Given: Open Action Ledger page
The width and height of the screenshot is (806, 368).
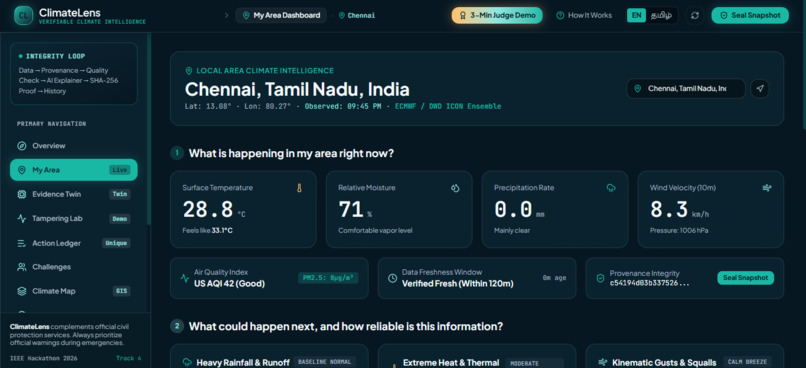Looking at the screenshot, I should (74, 243).
